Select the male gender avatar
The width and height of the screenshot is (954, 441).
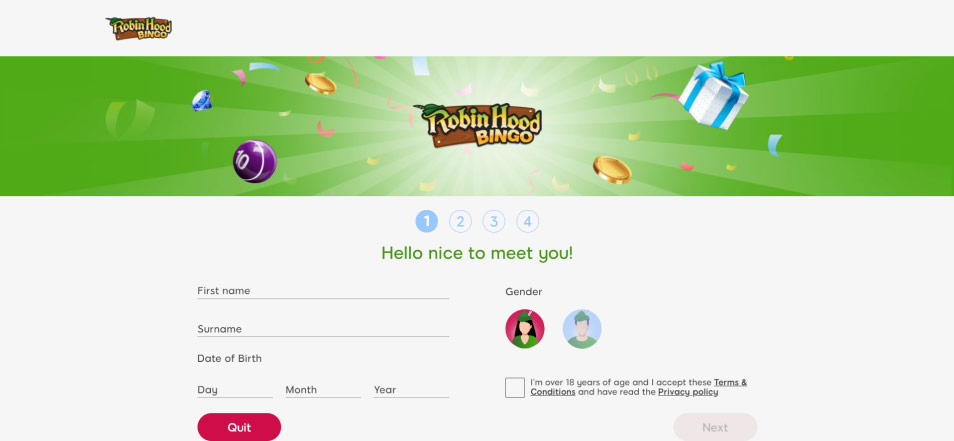click(582, 328)
